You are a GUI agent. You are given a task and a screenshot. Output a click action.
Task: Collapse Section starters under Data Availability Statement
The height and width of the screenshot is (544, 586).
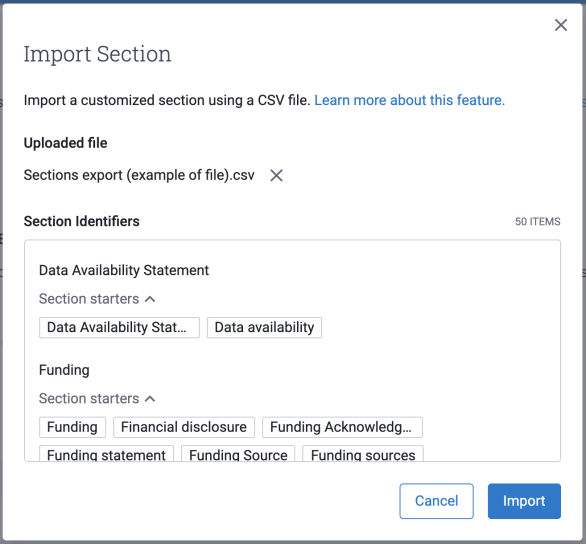(x=97, y=299)
